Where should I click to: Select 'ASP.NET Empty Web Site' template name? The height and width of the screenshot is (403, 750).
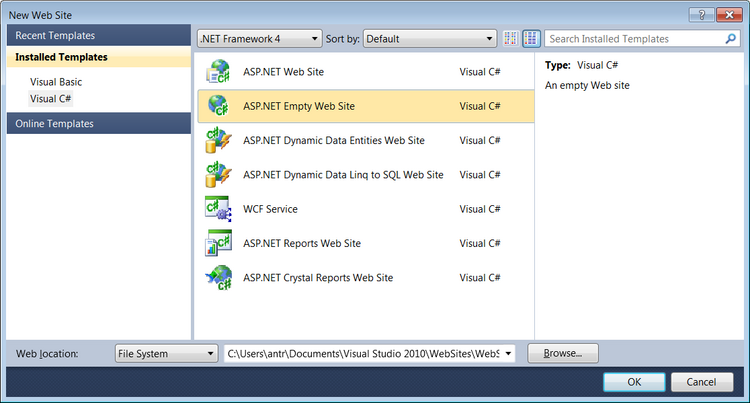point(299,106)
